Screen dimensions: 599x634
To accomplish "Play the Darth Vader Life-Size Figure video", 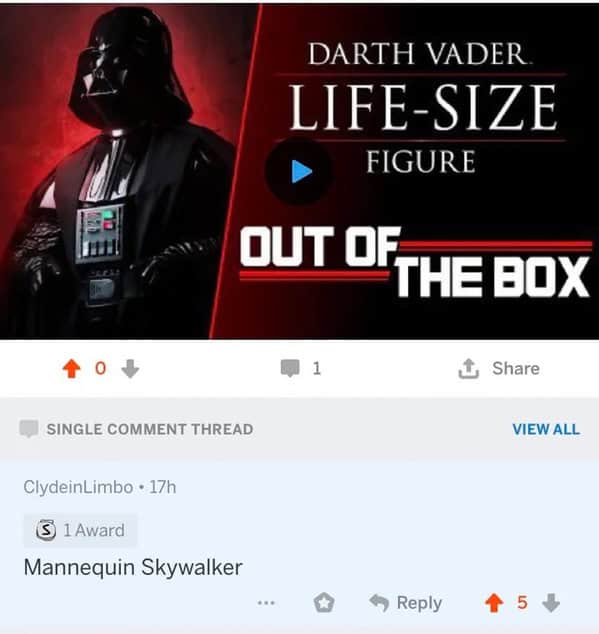I will pyautogui.click(x=299, y=171).
